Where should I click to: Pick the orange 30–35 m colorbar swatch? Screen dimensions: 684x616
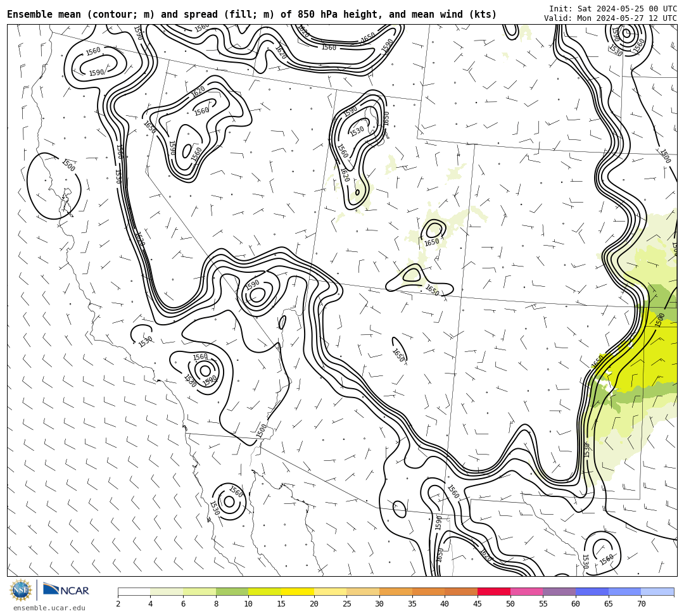[396, 591]
